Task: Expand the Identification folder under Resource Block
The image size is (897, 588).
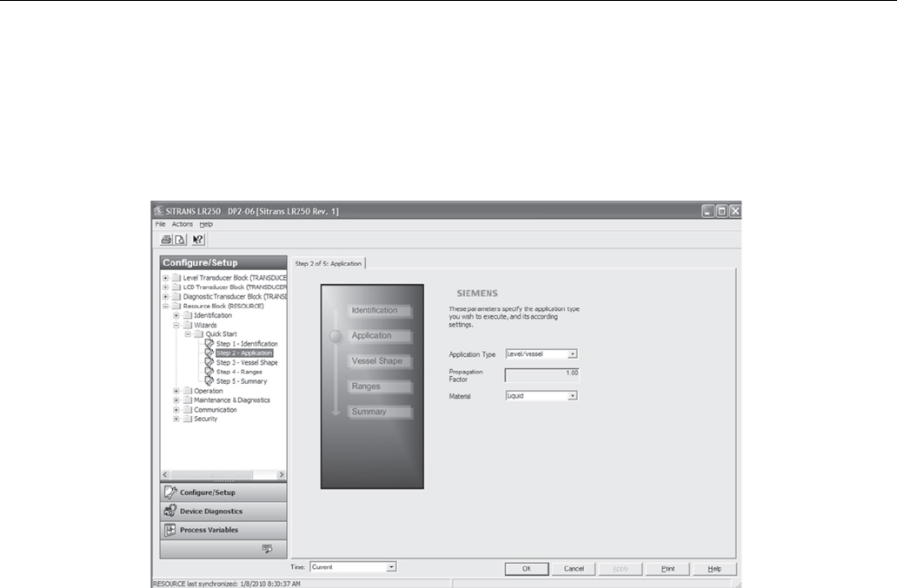Action: click(176, 315)
